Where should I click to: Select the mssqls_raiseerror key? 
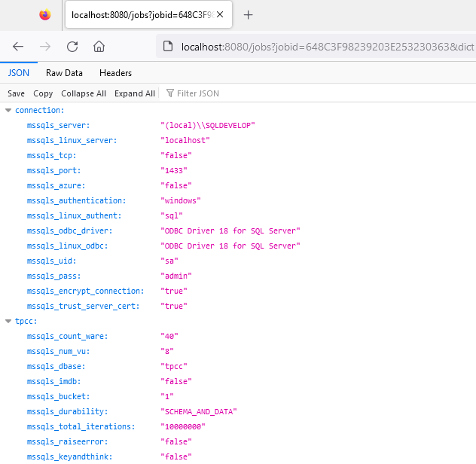tap(67, 441)
